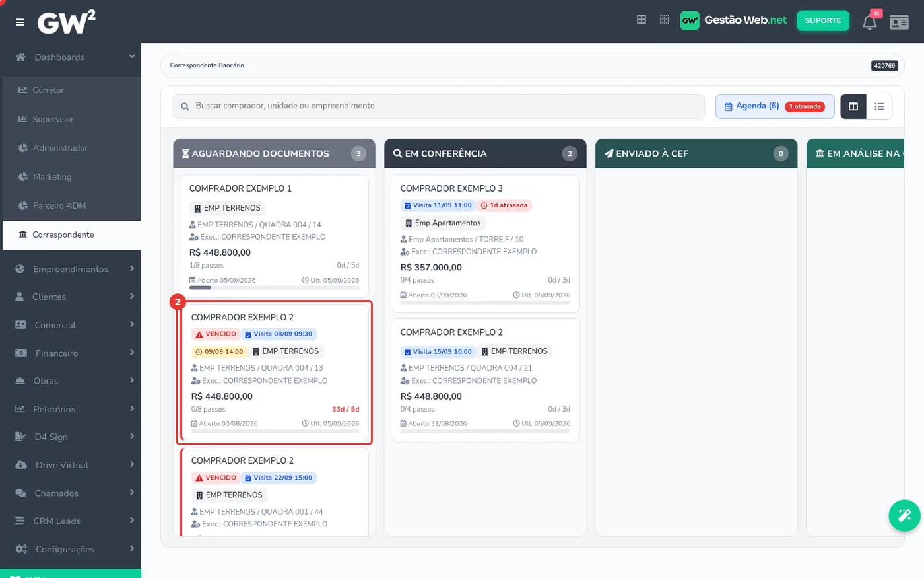Click the ENVIADO À CEF column header
Screen dimensions: 924x578
click(696, 153)
